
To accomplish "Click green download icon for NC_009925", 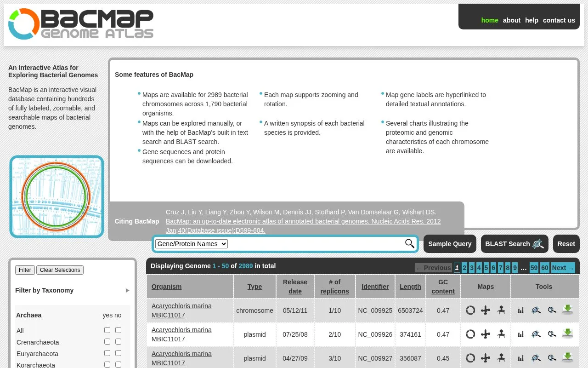I will point(567,310).
